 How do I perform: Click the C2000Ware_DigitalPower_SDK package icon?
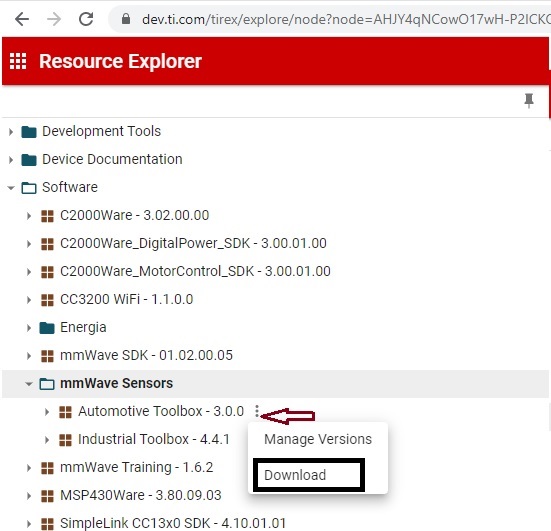pyautogui.click(x=47, y=244)
